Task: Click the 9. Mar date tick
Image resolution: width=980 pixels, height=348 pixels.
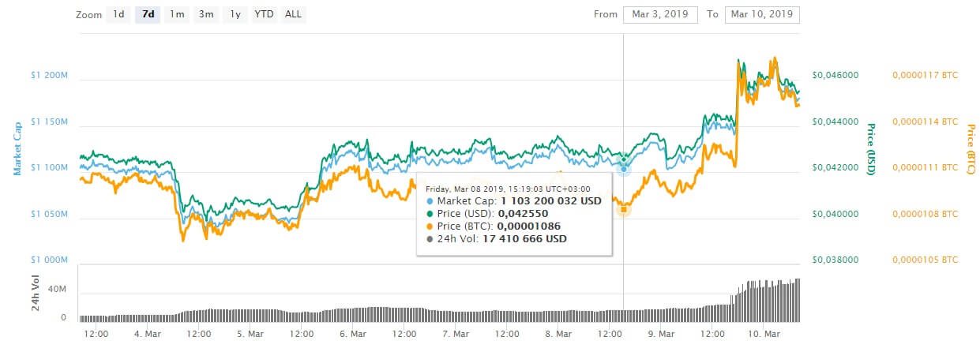Action: (x=661, y=334)
